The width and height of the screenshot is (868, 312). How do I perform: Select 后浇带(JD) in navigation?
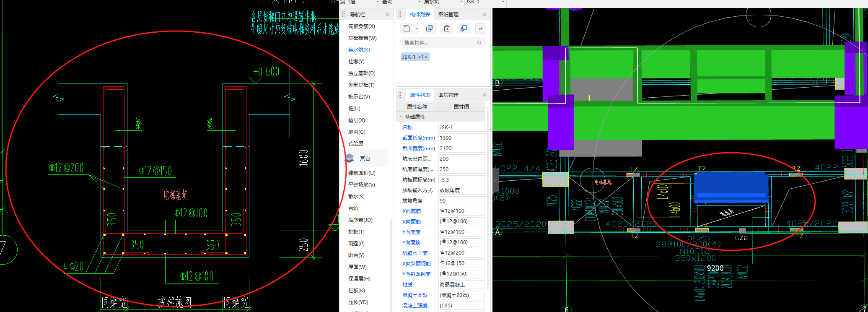pos(360,220)
